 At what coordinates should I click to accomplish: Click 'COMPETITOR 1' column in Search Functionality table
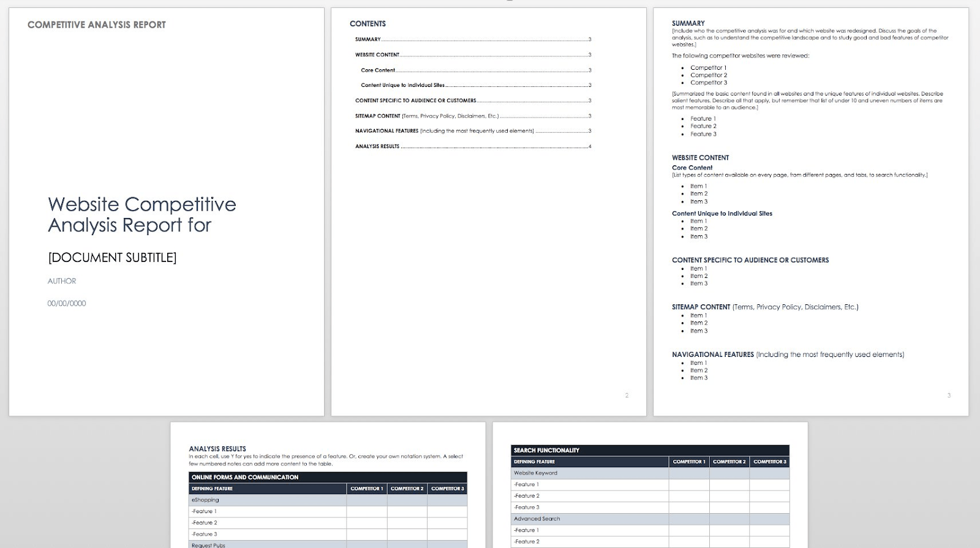tap(689, 462)
